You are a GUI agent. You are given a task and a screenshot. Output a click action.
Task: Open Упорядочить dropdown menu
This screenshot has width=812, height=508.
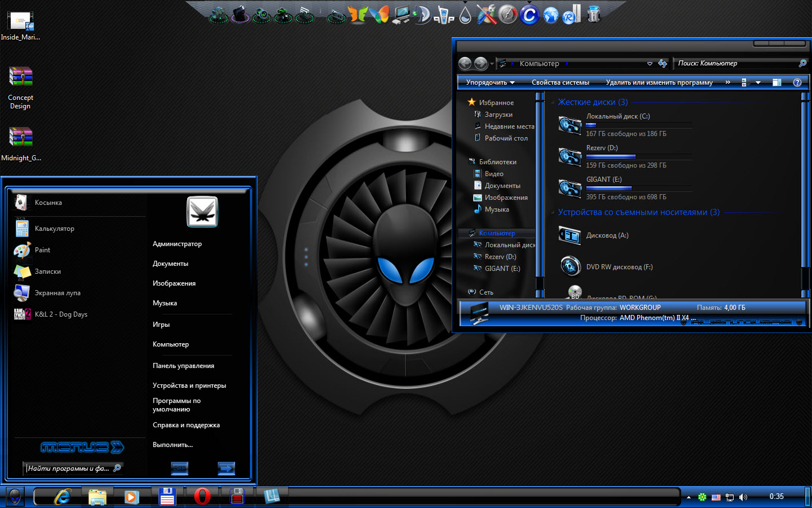click(x=490, y=82)
